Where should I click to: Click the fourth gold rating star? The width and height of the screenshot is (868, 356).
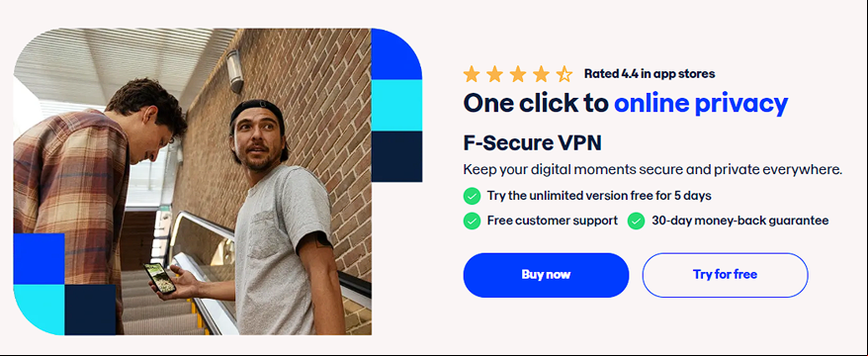coord(541,73)
